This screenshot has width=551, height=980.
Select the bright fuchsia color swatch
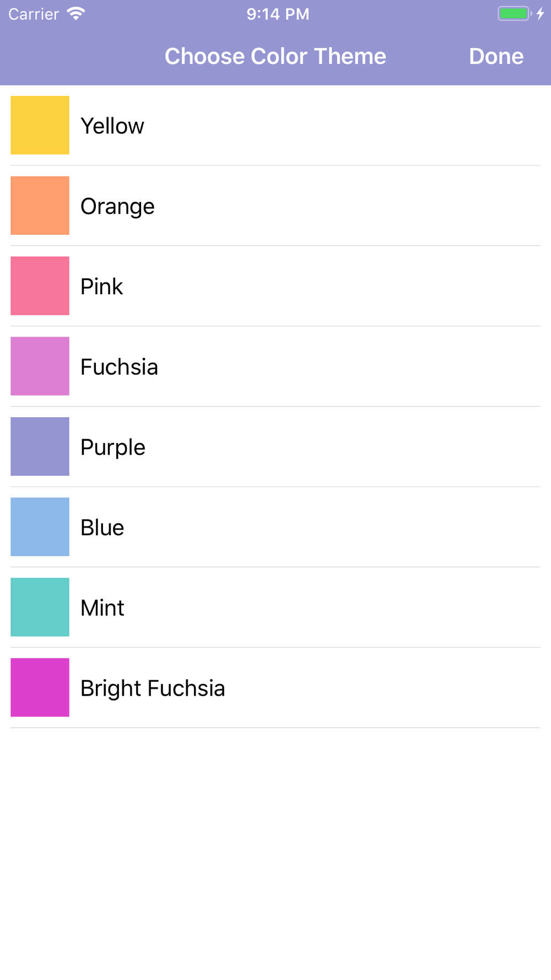pos(40,687)
